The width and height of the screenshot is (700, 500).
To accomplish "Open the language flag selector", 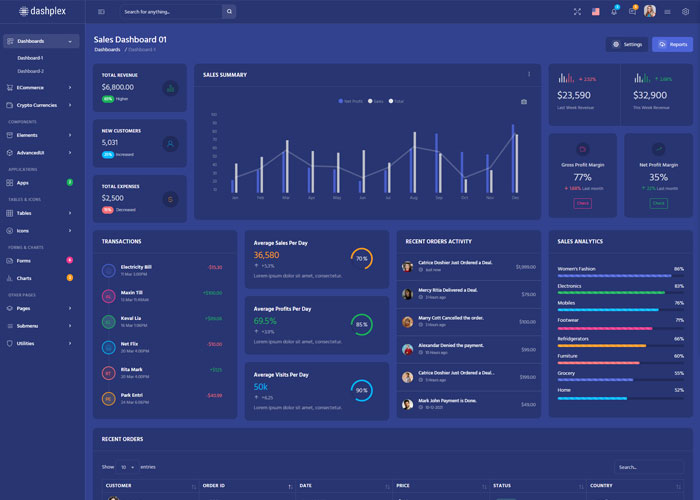I will click(x=596, y=12).
